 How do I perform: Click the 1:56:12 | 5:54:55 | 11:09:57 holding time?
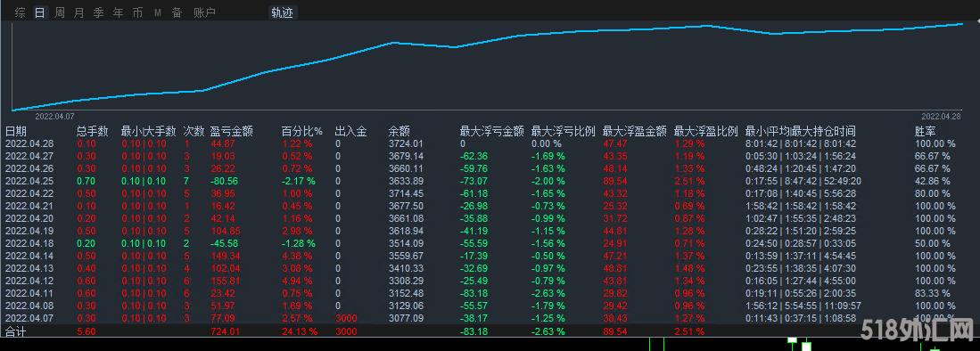coord(803,306)
